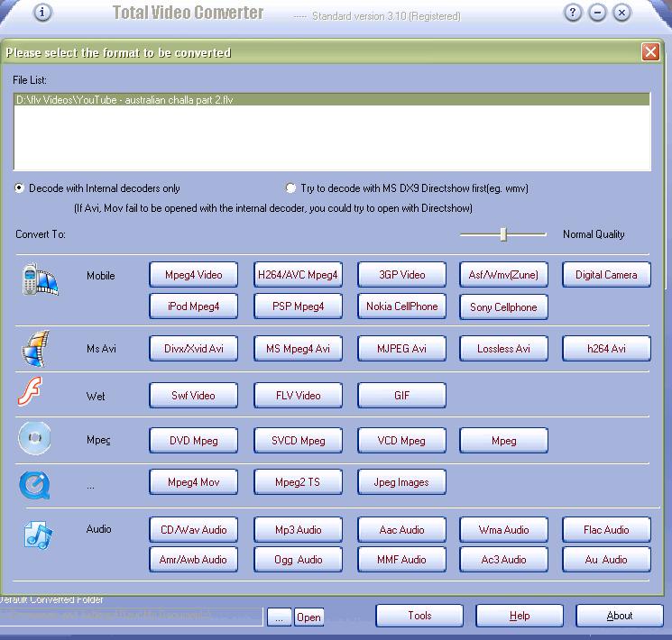Choose PSP Mpeg4 format
This screenshot has height=640, width=672.
tap(298, 306)
